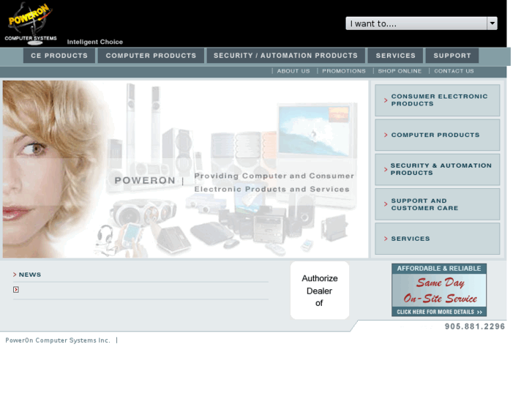Follow the Shop Online link
The image size is (532, 399).
[x=400, y=71]
